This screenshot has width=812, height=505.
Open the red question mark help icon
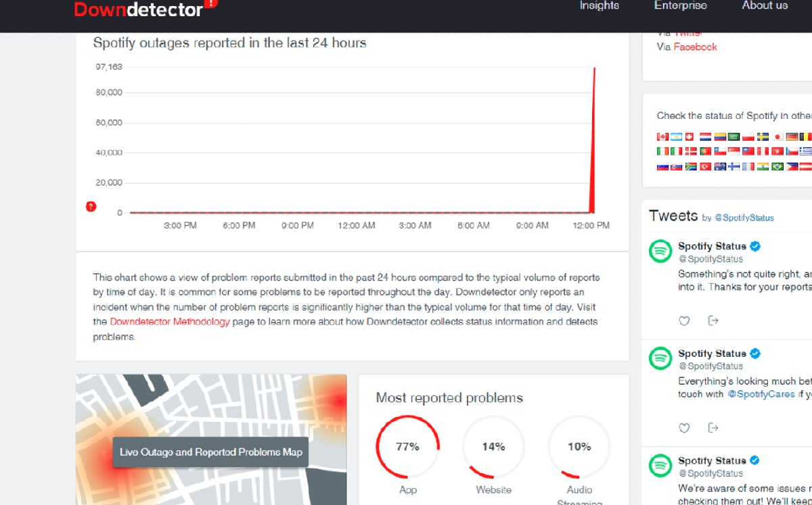(x=91, y=206)
